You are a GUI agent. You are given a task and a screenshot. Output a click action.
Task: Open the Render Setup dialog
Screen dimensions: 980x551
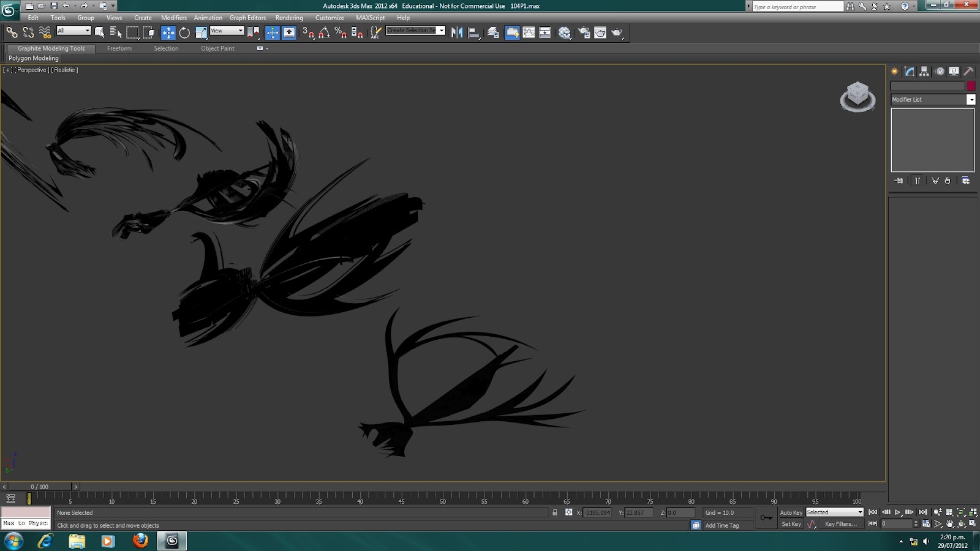point(584,32)
